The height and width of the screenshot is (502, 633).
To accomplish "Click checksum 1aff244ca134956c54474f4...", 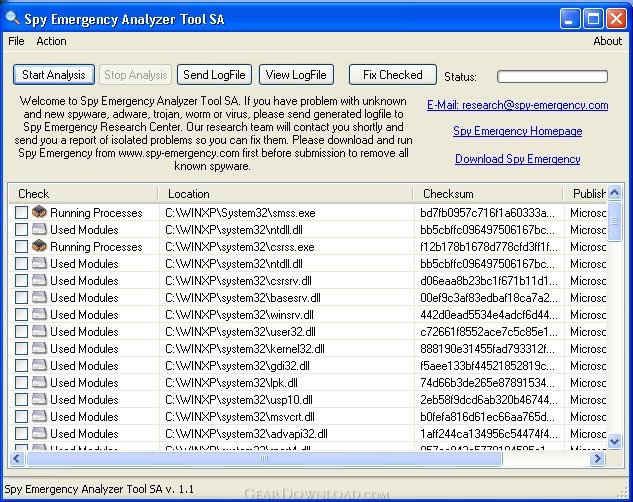I will pos(488,433).
